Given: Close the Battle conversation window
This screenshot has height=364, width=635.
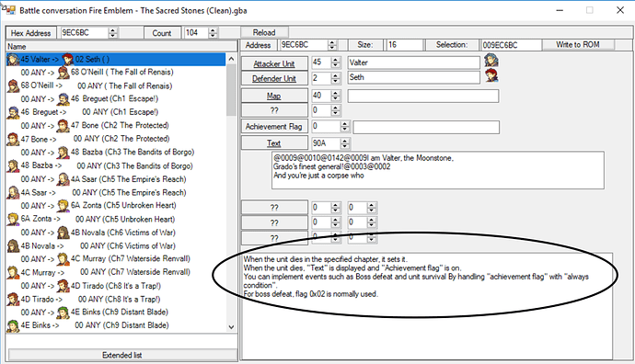Looking at the screenshot, I should pyautogui.click(x=620, y=10).
